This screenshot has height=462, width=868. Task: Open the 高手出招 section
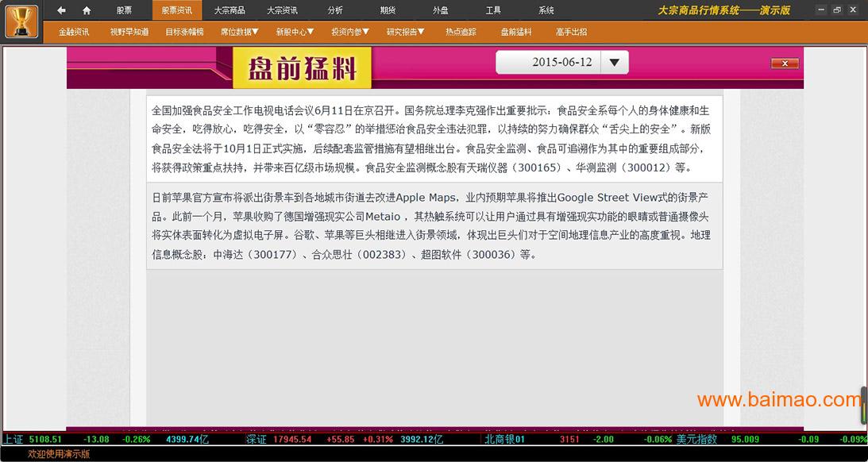[x=571, y=32]
